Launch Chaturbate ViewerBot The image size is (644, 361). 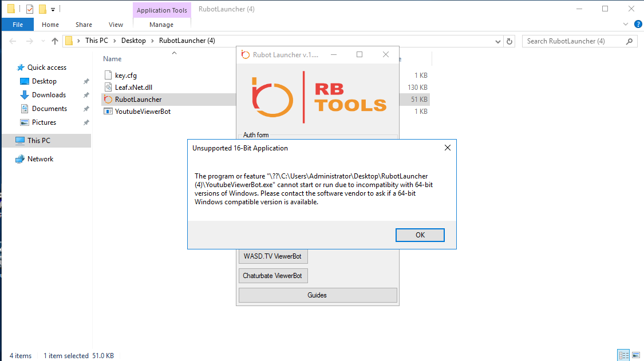click(273, 276)
